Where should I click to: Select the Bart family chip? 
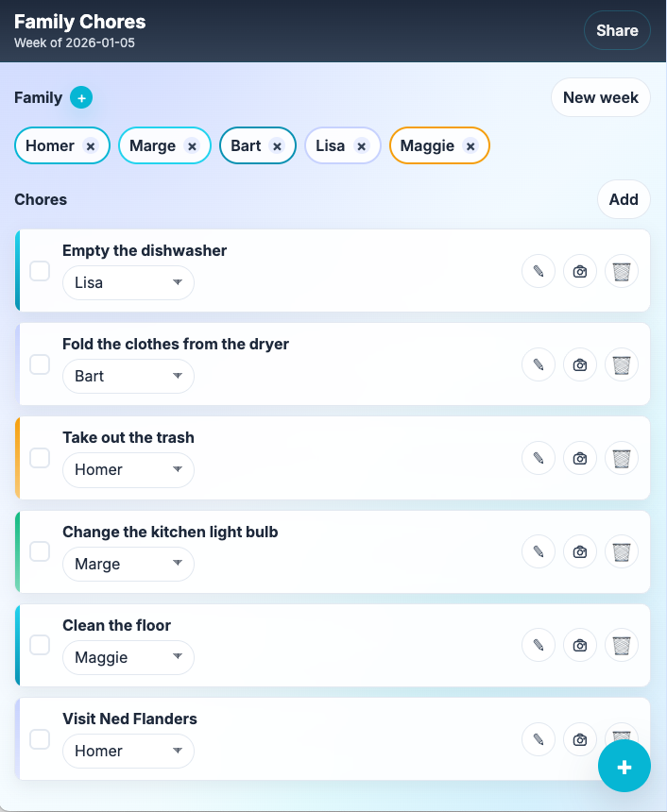point(246,146)
